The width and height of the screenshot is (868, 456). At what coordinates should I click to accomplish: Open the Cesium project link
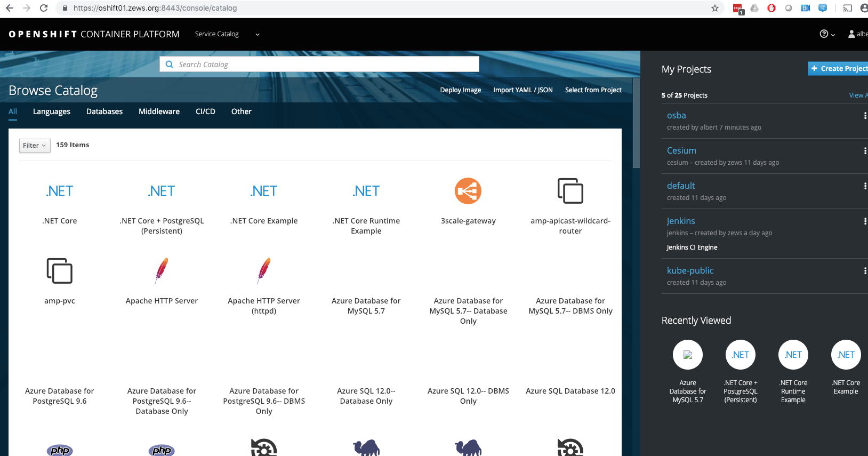tap(681, 150)
